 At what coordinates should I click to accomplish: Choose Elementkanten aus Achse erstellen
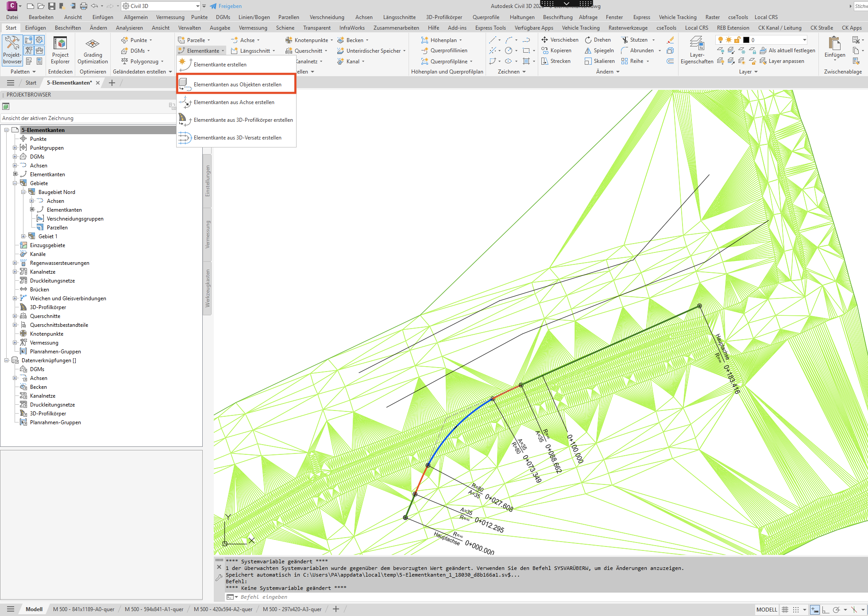click(236, 102)
